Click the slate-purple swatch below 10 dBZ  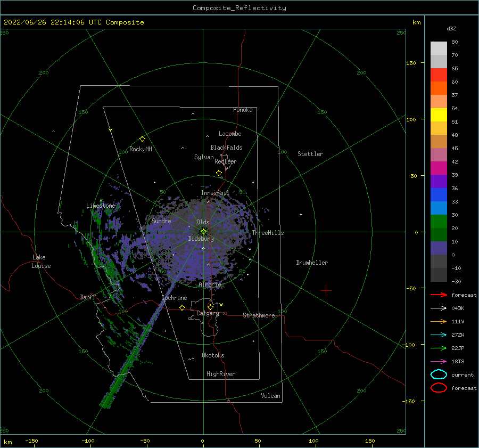439,248
